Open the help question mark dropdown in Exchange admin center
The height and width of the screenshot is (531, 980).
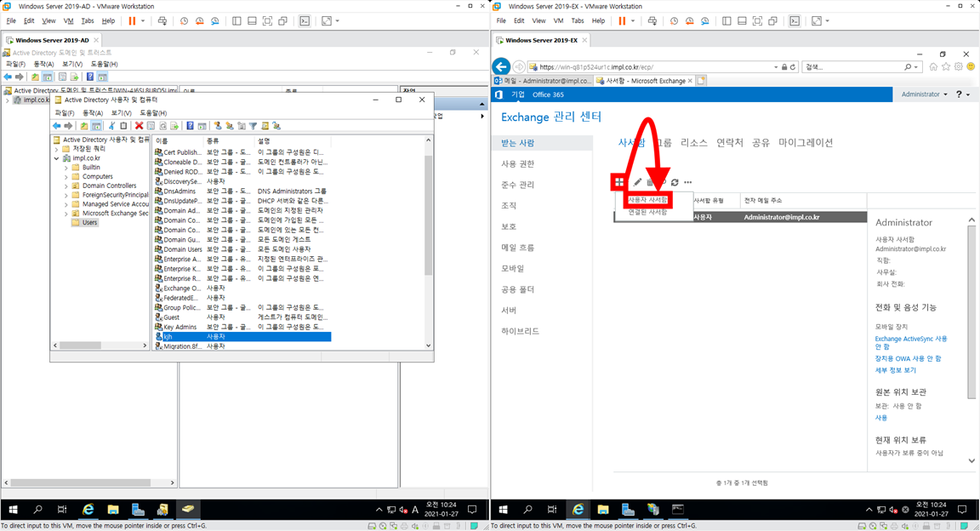[962, 94]
